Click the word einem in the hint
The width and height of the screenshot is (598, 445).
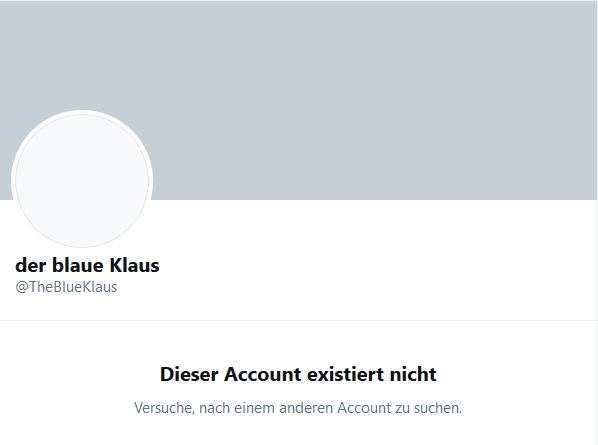[254, 408]
